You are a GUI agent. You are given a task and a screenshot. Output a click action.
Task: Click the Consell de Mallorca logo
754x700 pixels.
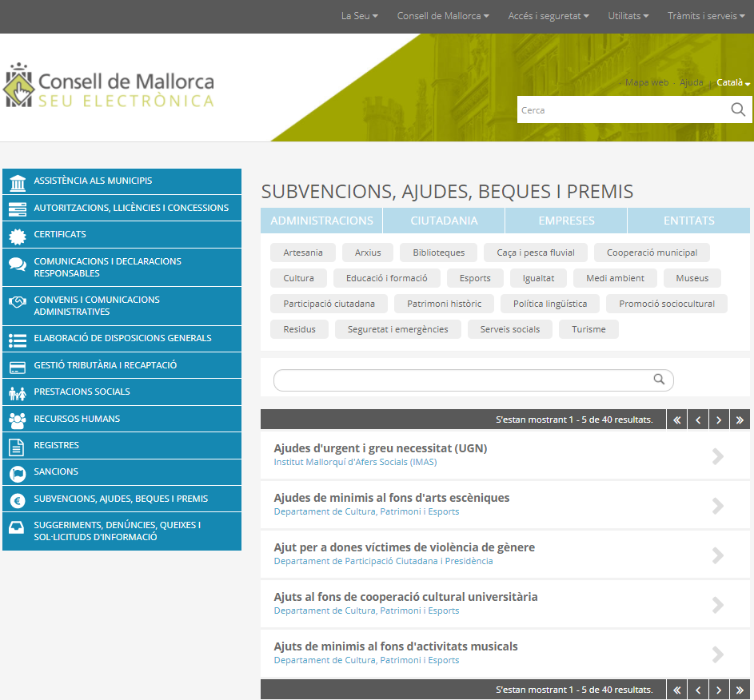pyautogui.click(x=110, y=86)
